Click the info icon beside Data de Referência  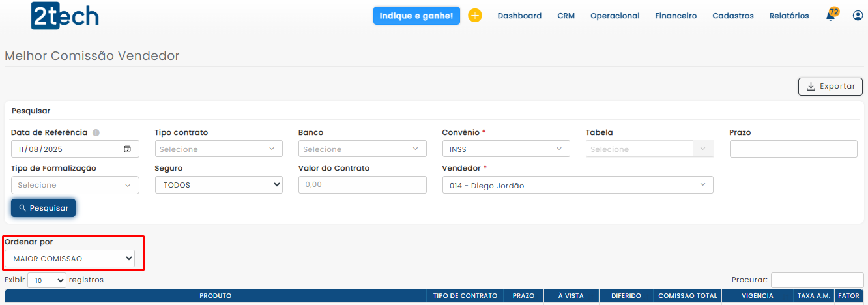click(x=96, y=133)
